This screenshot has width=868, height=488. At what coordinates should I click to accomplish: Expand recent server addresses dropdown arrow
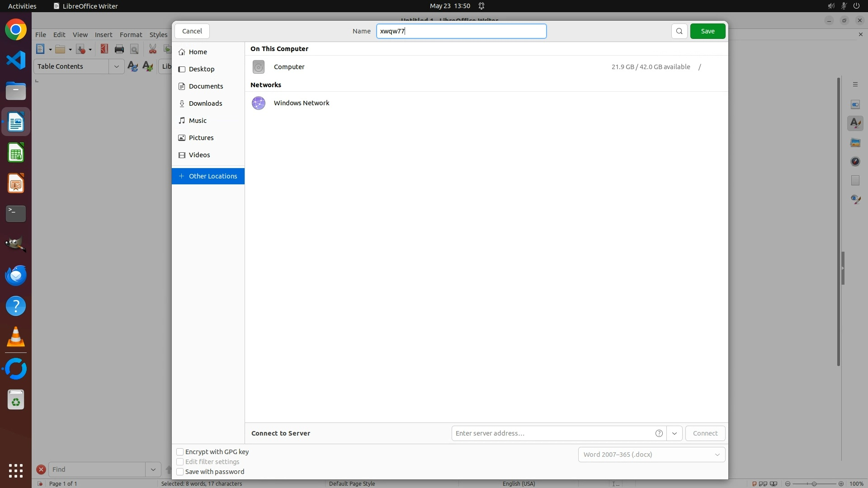click(x=674, y=433)
